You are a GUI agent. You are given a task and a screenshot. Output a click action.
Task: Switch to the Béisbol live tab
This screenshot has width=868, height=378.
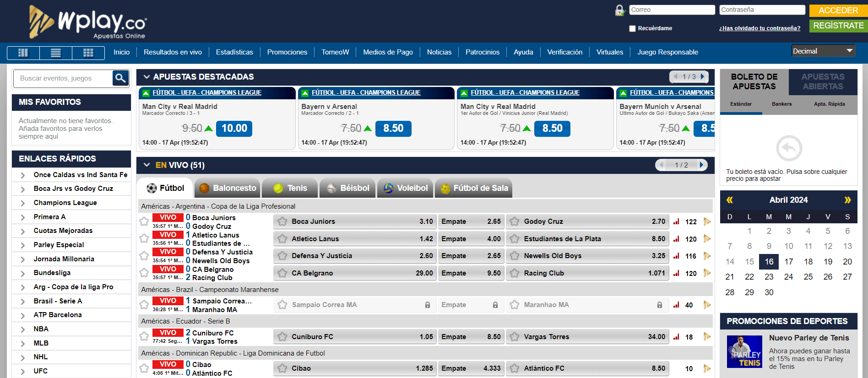(348, 188)
